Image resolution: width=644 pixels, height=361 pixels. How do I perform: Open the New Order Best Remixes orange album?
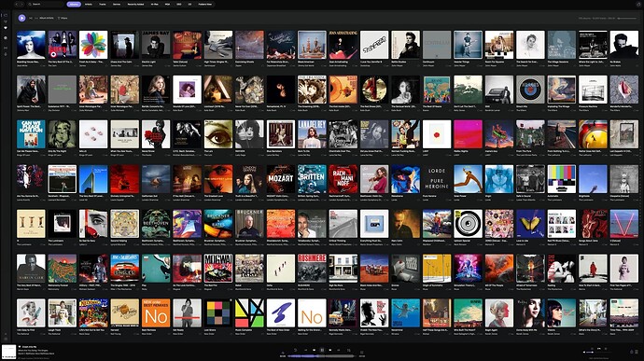point(156,312)
